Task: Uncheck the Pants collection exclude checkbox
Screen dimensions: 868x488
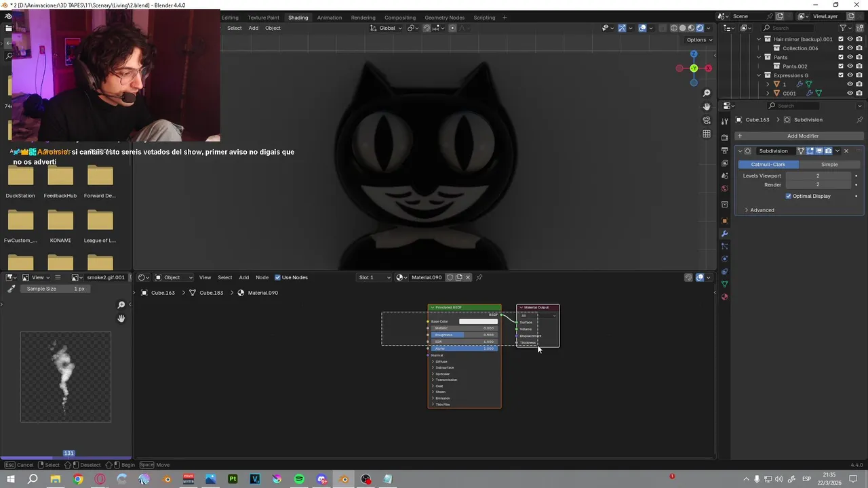Action: [841, 57]
